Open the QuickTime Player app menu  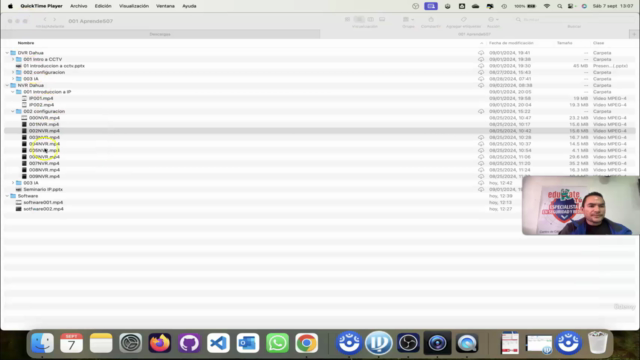41,6
